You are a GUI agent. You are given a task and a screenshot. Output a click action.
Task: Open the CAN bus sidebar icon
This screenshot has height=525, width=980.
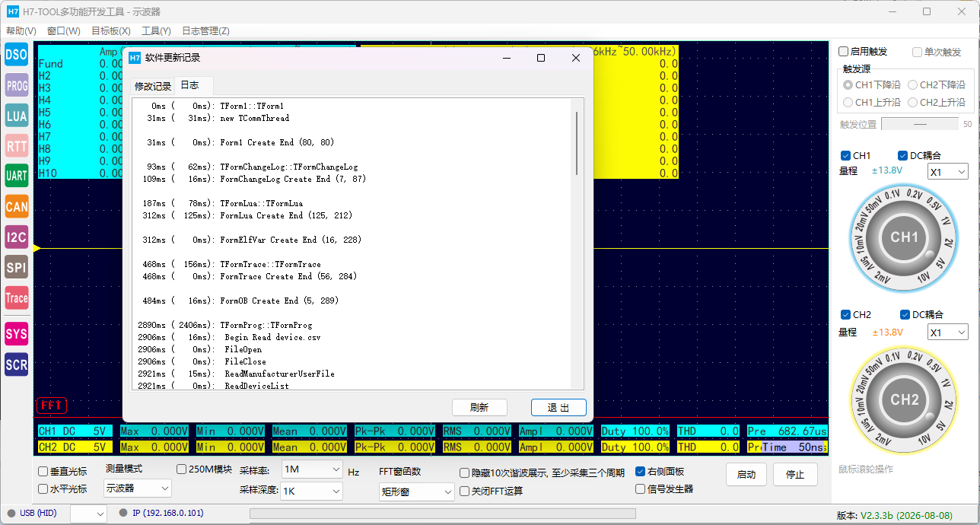[16, 206]
